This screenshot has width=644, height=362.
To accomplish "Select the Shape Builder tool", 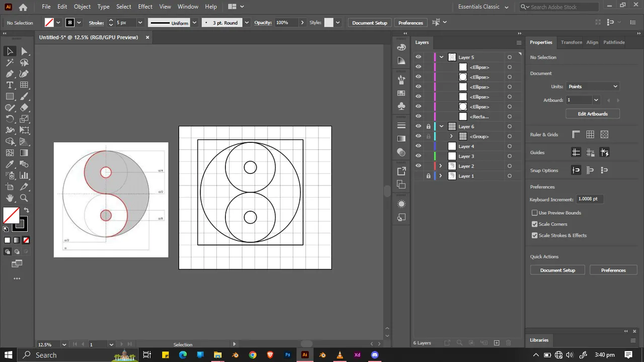I will click(10, 142).
